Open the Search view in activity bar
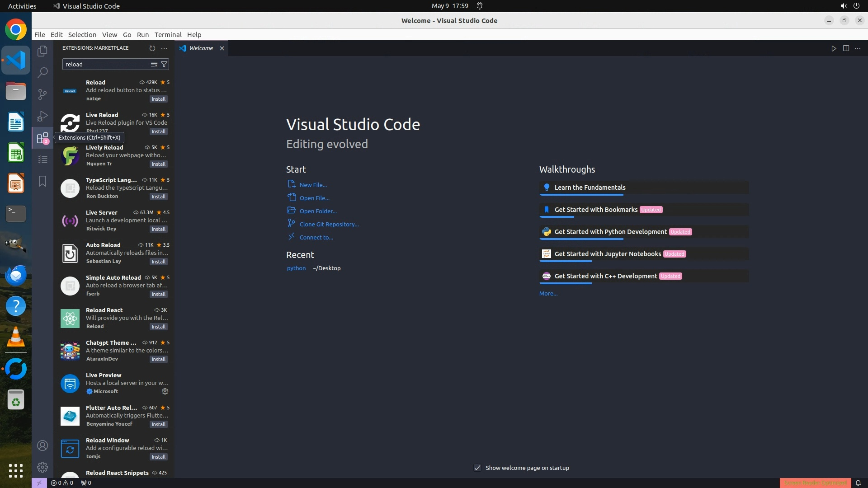The width and height of the screenshot is (868, 488). 42,72
